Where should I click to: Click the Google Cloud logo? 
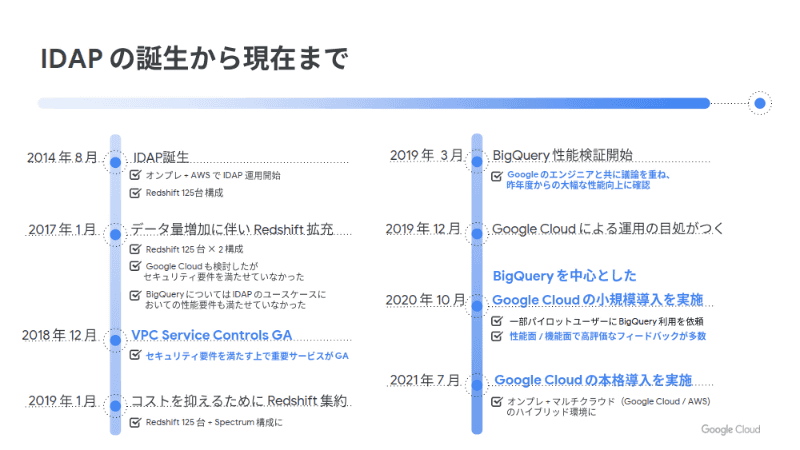pos(731,430)
